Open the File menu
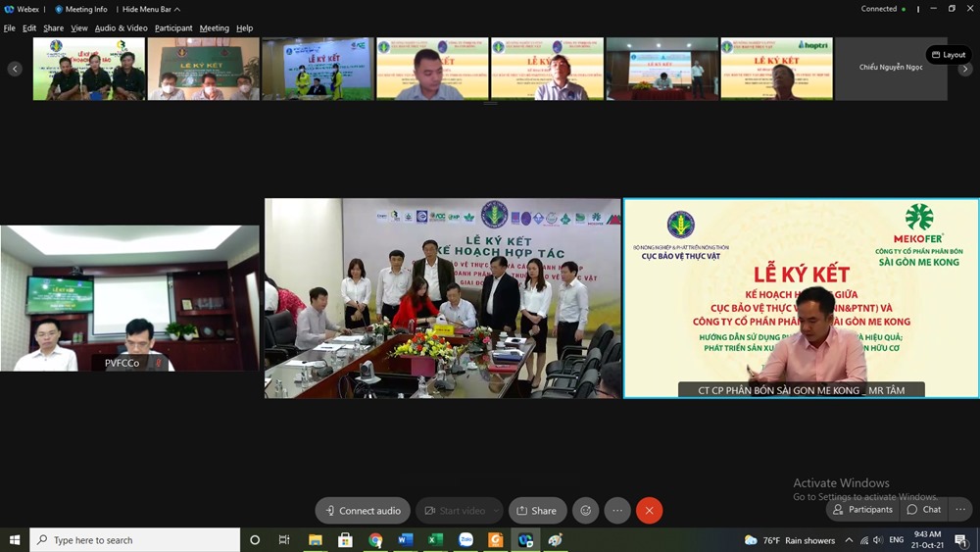This screenshot has width=980, height=552. click(x=10, y=28)
